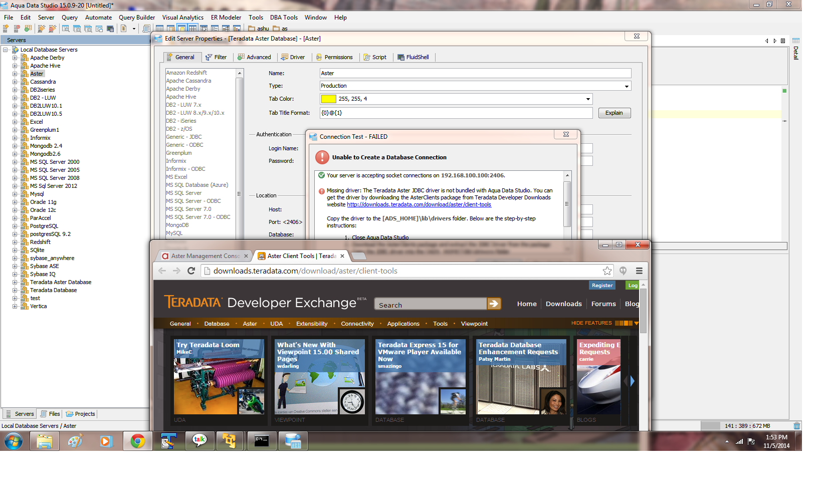Viewport: 821px width, 504px height.
Task: Submit the Teradata search with the arrow button
Action: pos(494,304)
